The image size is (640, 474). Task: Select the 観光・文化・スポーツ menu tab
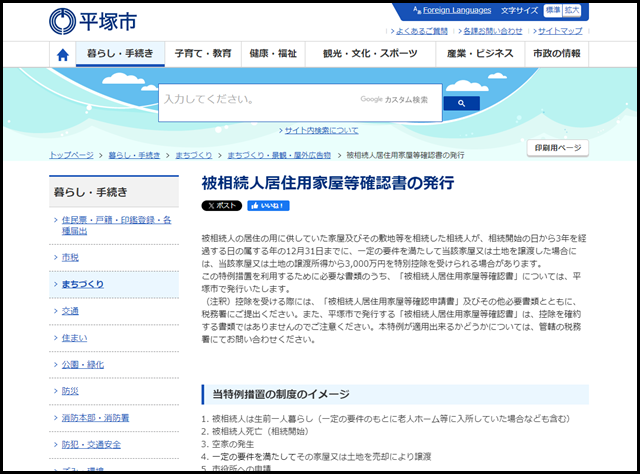370,53
